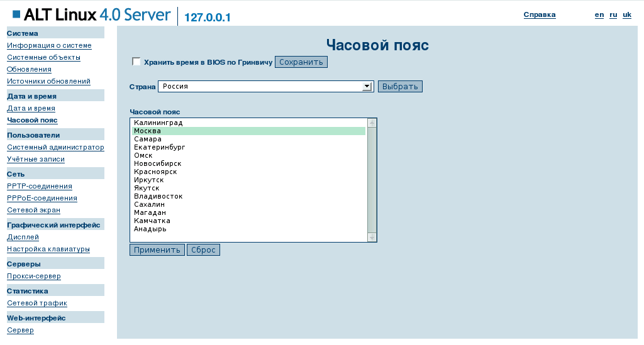Enable storing BIOS time in Greenwich checkbox
The image size is (644, 345).
click(136, 62)
